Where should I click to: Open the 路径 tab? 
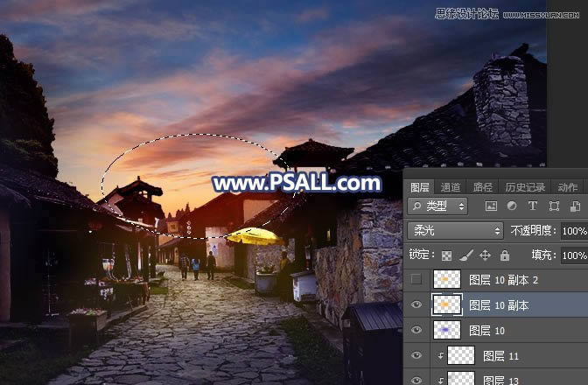pos(482,187)
